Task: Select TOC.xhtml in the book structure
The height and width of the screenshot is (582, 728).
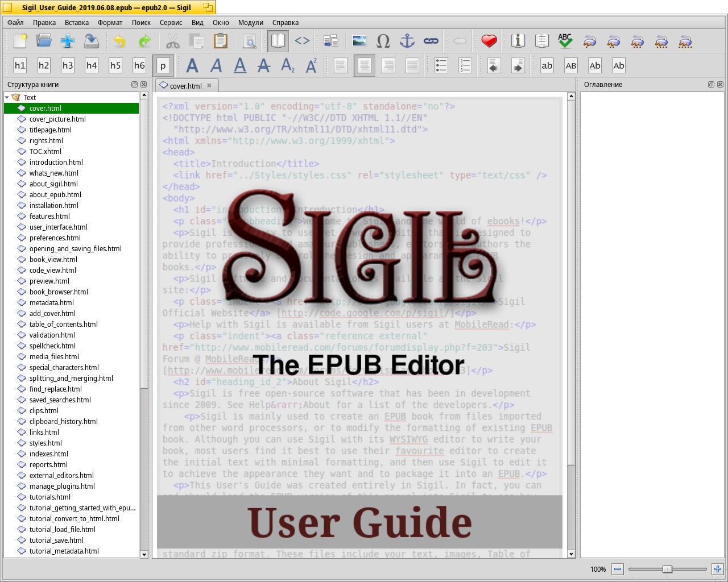Action: (x=45, y=151)
